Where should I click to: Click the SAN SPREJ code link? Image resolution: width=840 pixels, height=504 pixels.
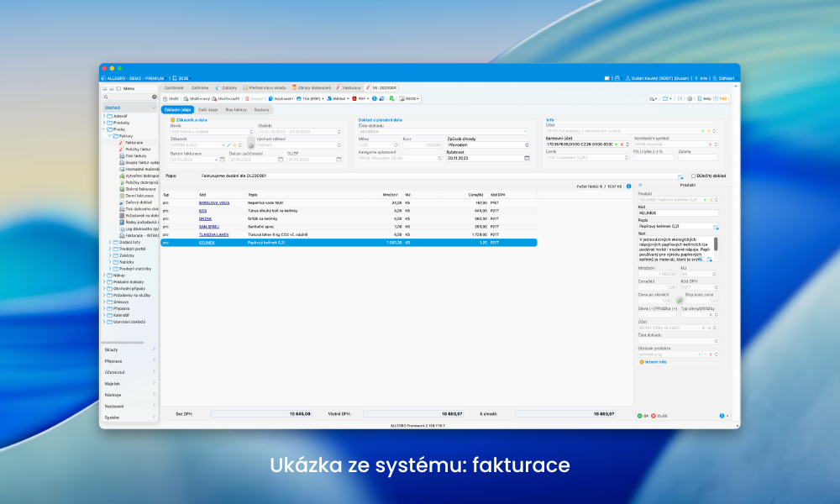[x=209, y=227]
